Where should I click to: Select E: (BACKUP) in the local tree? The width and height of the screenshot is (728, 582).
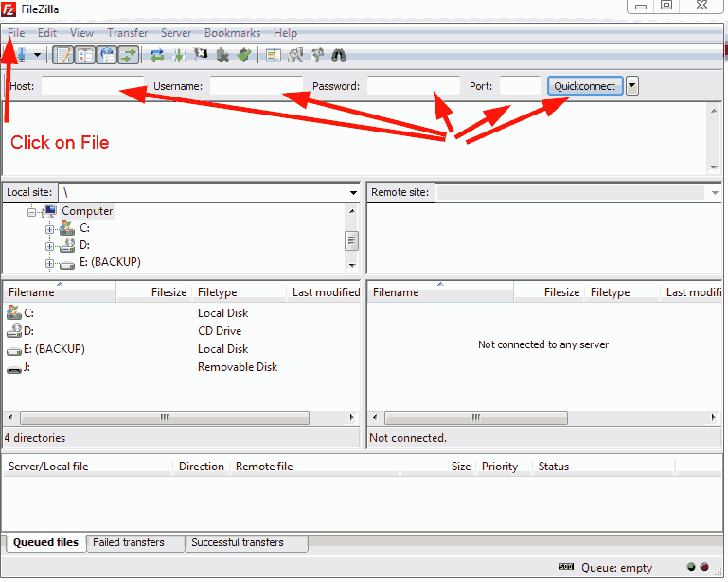pyautogui.click(x=110, y=262)
